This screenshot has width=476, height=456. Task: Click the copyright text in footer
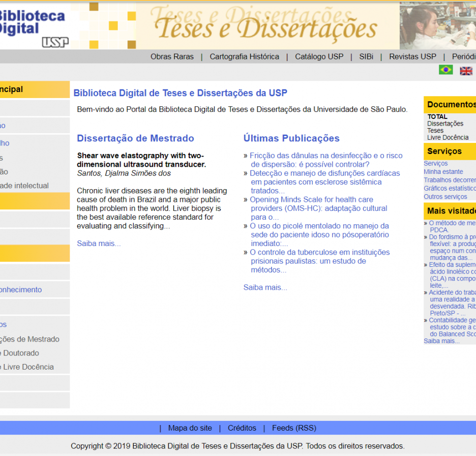[x=237, y=446]
